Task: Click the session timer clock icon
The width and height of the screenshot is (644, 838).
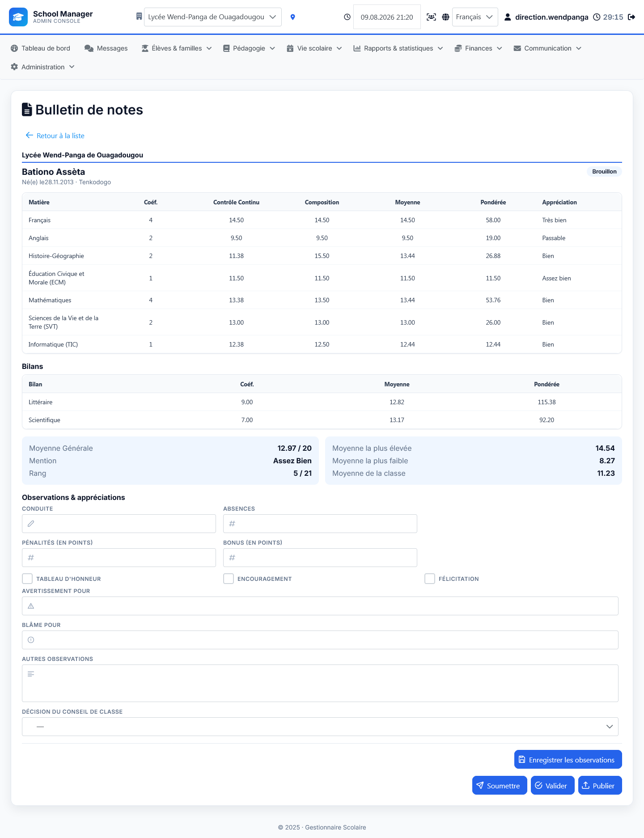Action: coord(597,17)
